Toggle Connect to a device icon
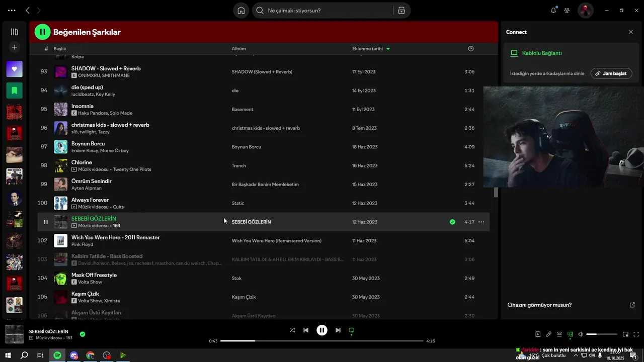This screenshot has width=644, height=362. 570,334
